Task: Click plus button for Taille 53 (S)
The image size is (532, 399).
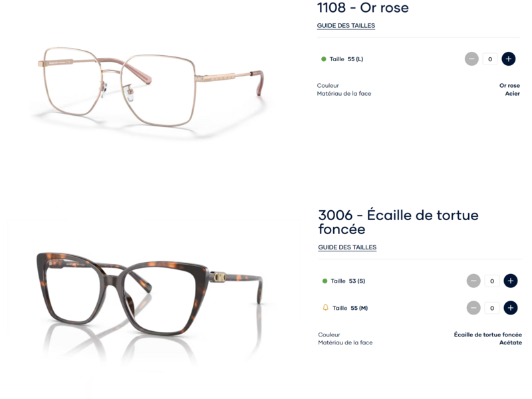Action: [x=510, y=281]
